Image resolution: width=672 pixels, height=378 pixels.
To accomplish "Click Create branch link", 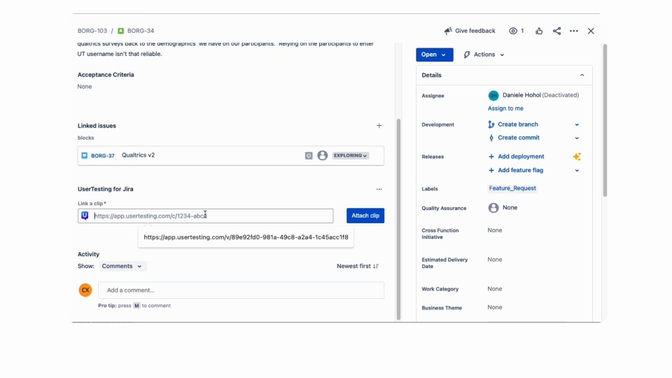I will pyautogui.click(x=518, y=124).
